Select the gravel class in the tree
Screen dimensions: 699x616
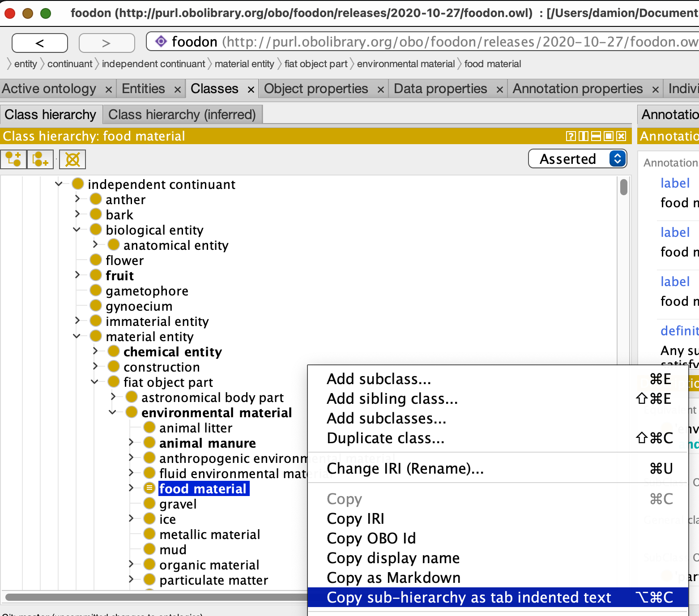tap(178, 504)
